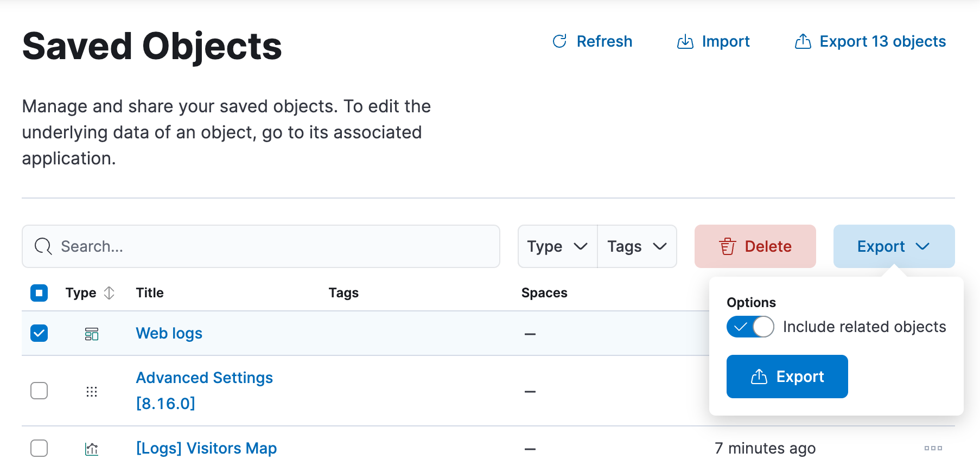This screenshot has width=980, height=459.
Task: Click the Type column sort arrows
Action: coord(109,293)
